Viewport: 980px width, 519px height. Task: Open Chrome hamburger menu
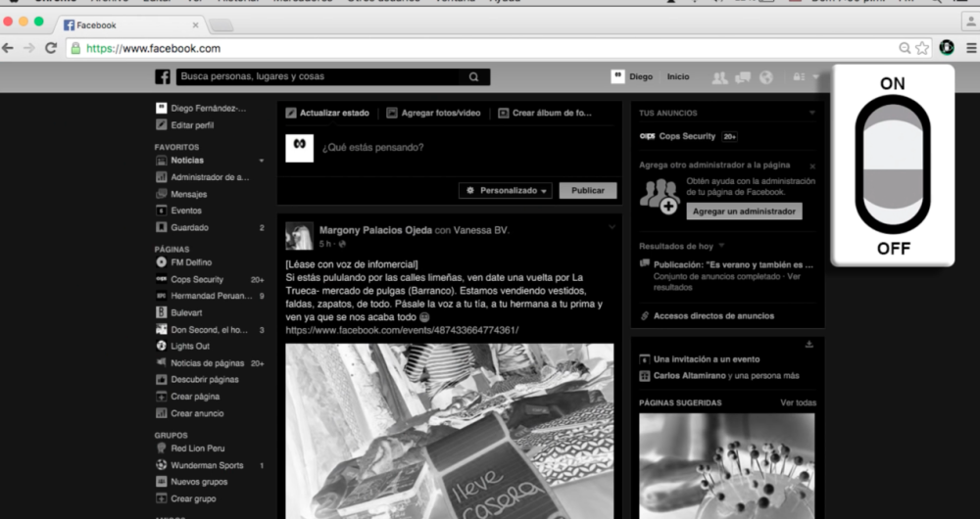coord(971,48)
